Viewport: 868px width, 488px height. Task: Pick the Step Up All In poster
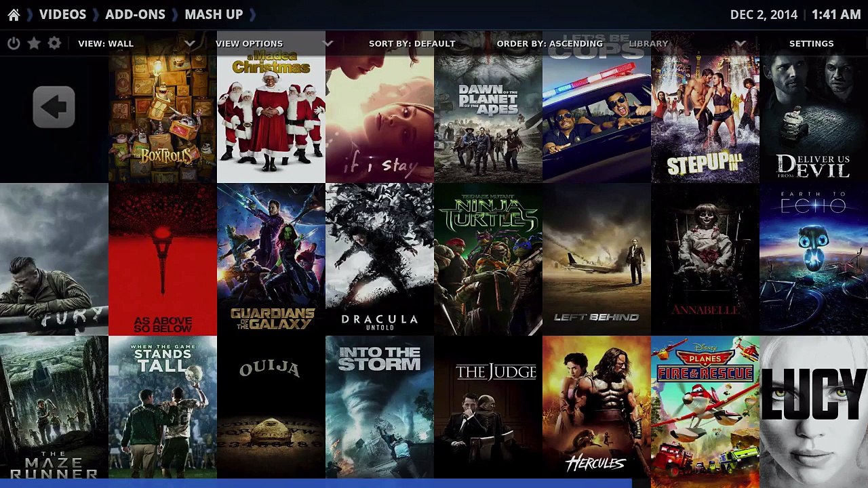(705, 107)
